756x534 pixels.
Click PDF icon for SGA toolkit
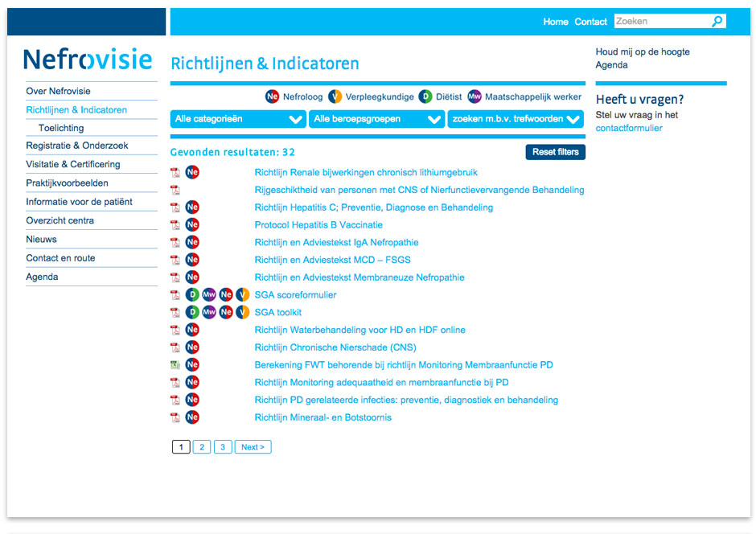(x=175, y=312)
